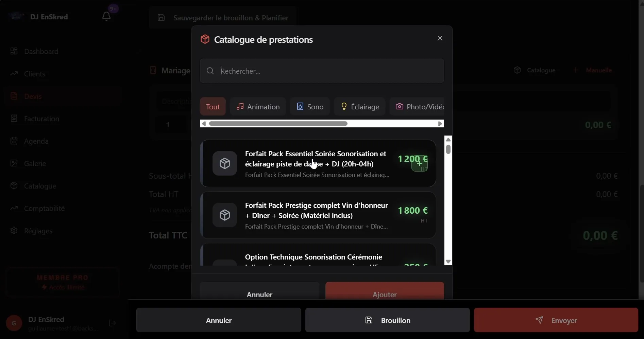This screenshot has height=339, width=644.
Task: Select the Photo/Vidéo category filter
Action: (x=417, y=107)
